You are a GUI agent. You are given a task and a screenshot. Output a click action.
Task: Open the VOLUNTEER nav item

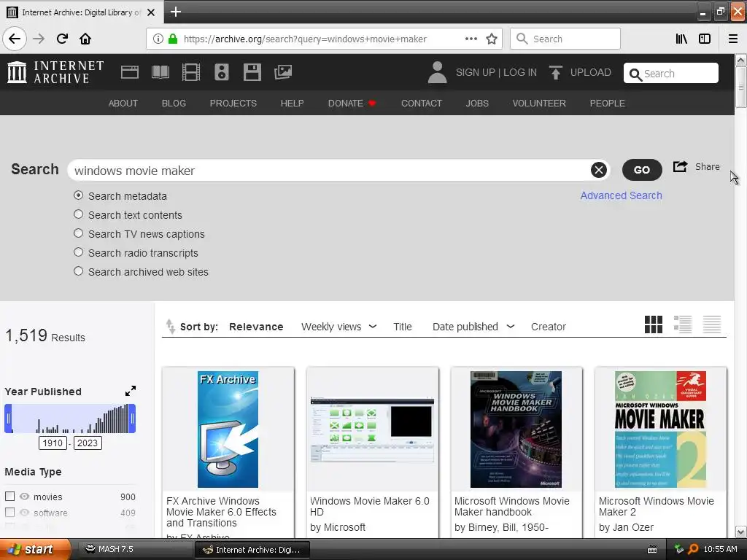(x=539, y=104)
